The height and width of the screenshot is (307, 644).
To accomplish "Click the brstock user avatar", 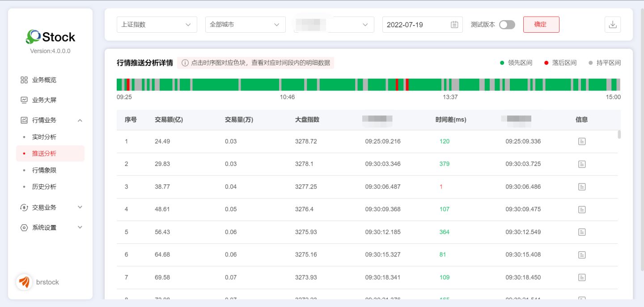I will (24, 282).
